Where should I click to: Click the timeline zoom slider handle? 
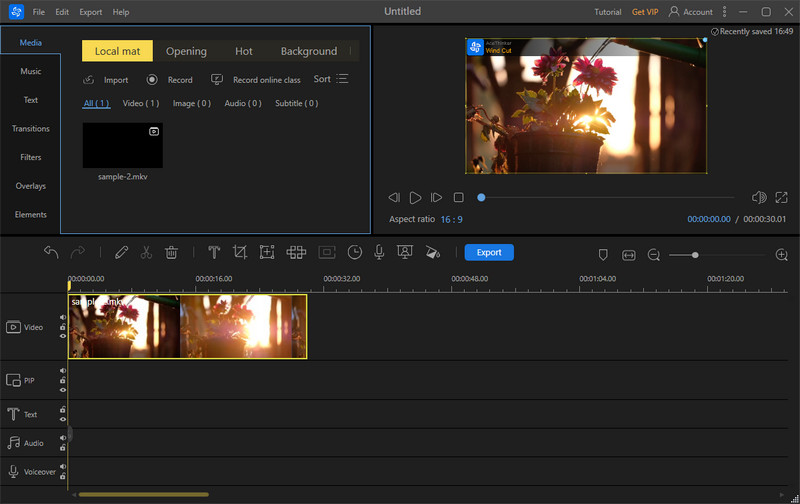tap(695, 255)
